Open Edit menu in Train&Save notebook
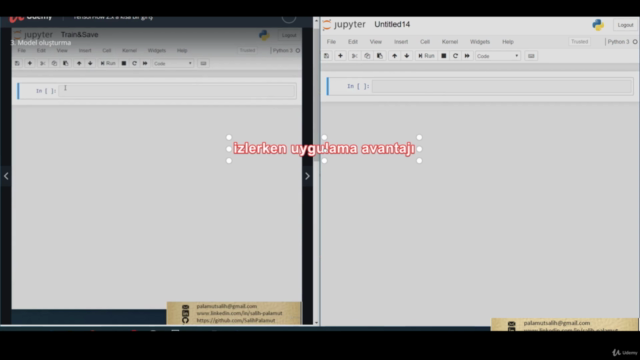Image resolution: width=640 pixels, height=360 pixels. (x=41, y=51)
